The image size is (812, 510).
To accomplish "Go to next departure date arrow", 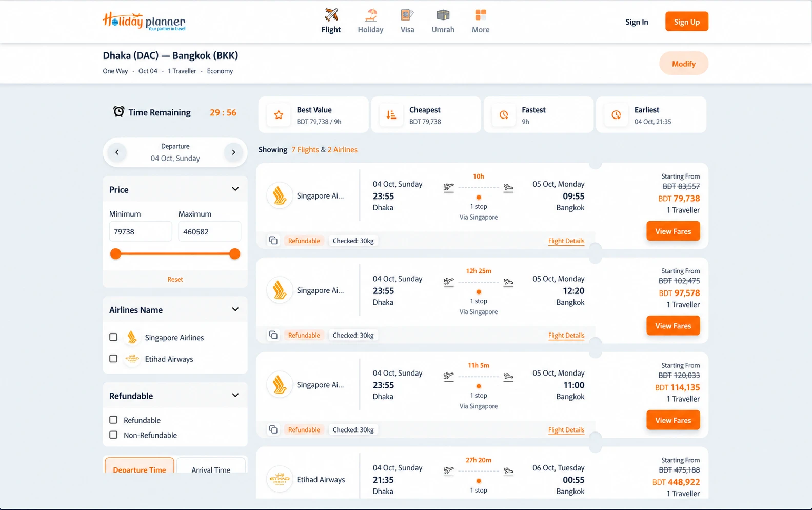I will click(x=233, y=152).
